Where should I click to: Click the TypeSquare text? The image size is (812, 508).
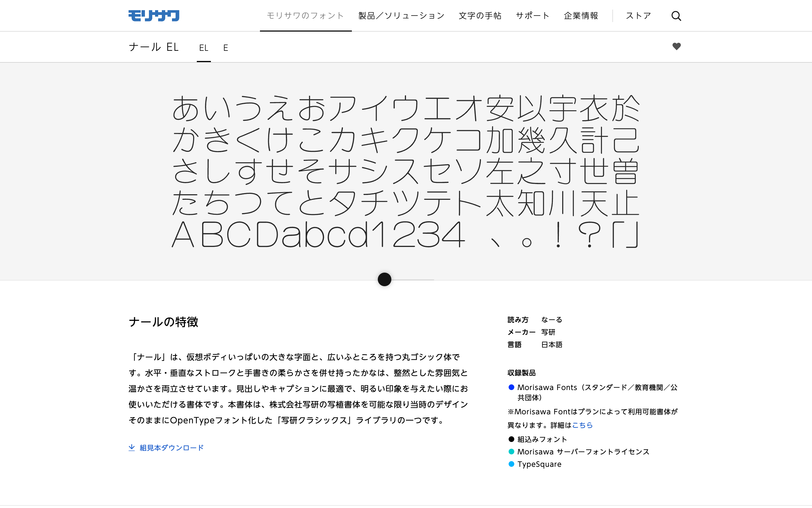pyautogui.click(x=539, y=464)
